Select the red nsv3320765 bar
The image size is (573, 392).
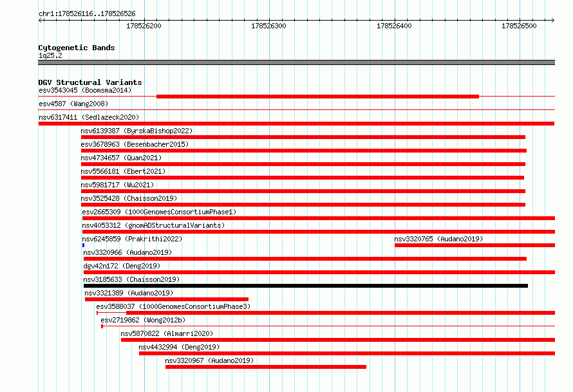(474, 245)
